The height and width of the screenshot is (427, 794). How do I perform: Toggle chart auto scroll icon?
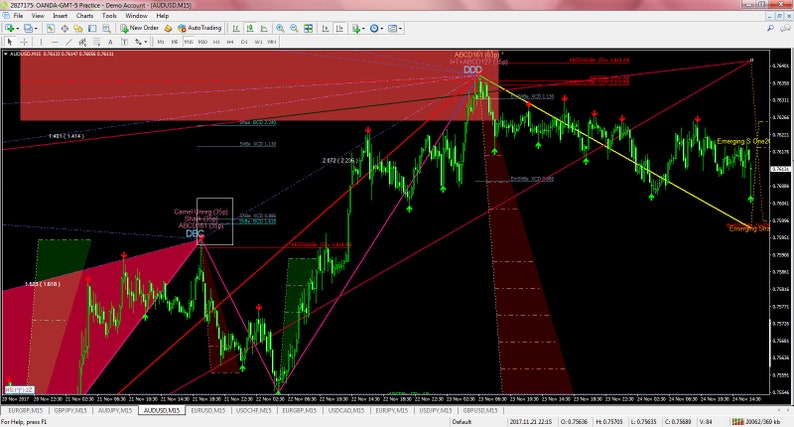(325, 28)
